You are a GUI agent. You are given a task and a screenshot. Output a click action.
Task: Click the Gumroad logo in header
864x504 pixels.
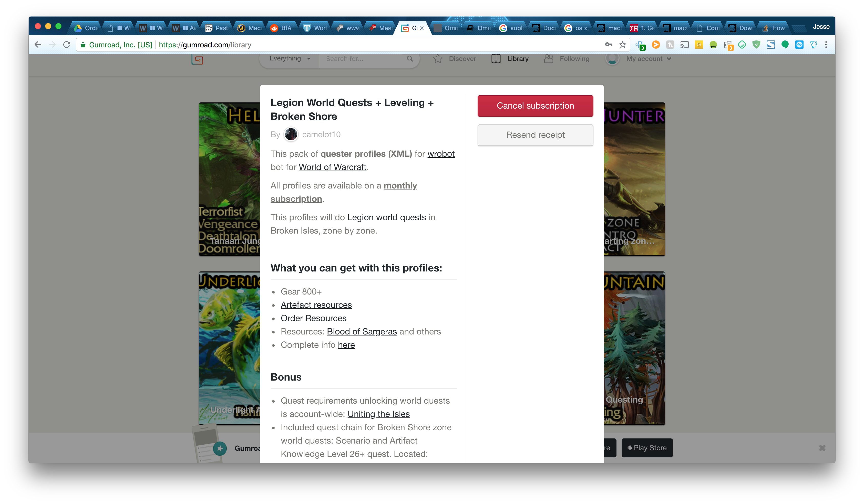tap(197, 60)
